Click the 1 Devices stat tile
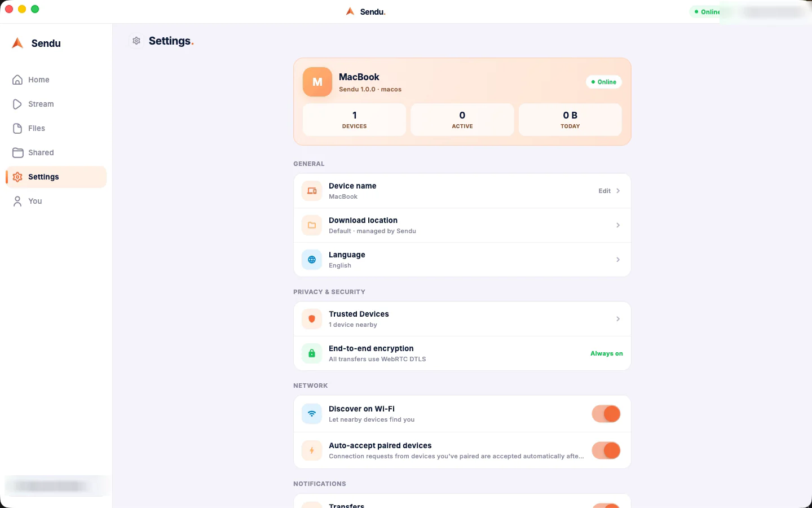The width and height of the screenshot is (812, 508). click(x=354, y=120)
